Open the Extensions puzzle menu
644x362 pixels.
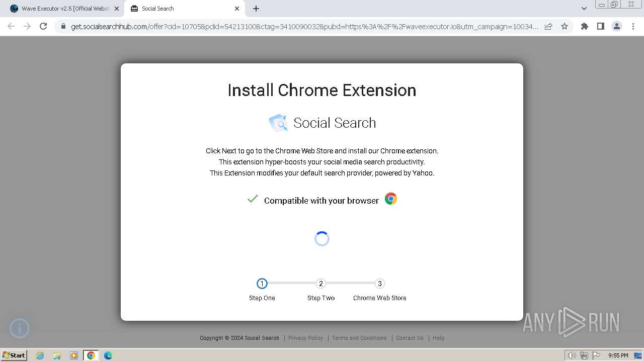point(584,26)
